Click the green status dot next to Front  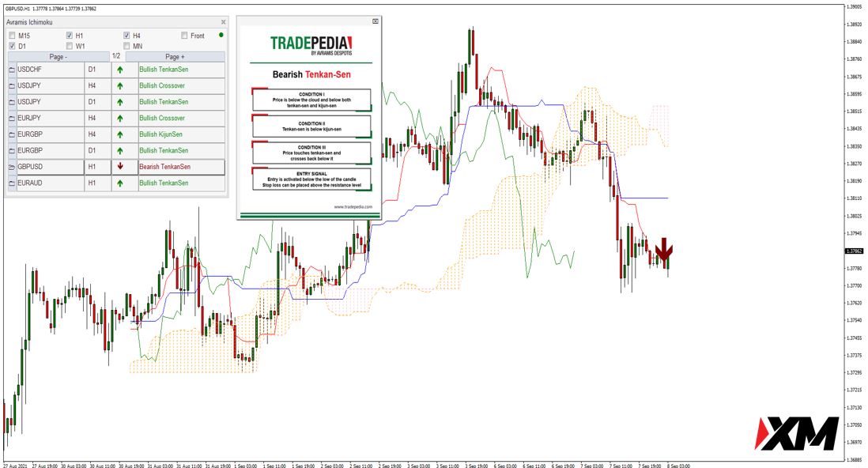(221, 35)
